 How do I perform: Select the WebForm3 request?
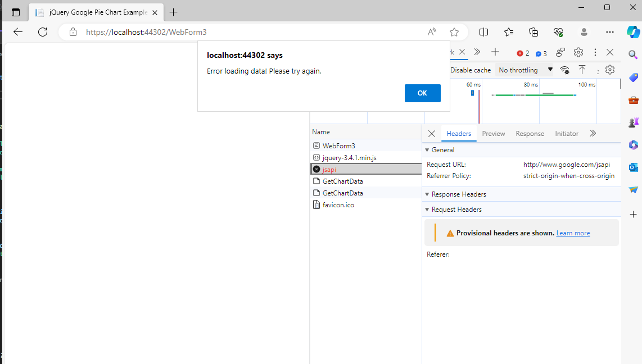point(365,145)
